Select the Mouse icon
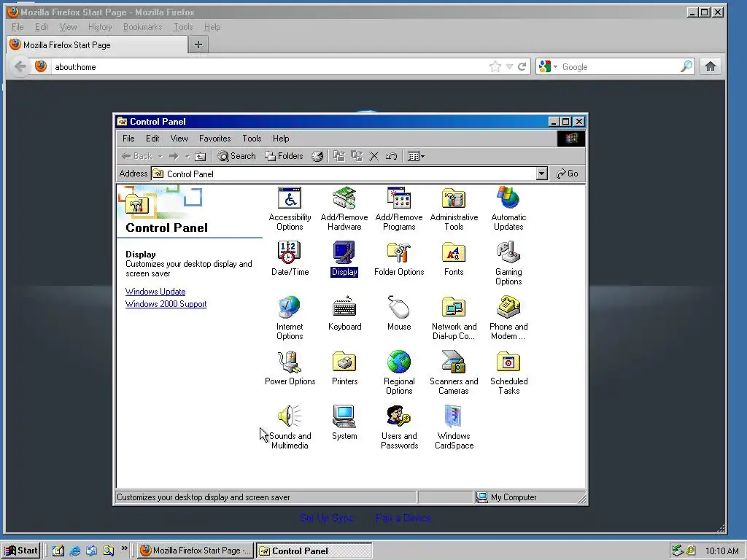This screenshot has width=747, height=560. point(399,314)
